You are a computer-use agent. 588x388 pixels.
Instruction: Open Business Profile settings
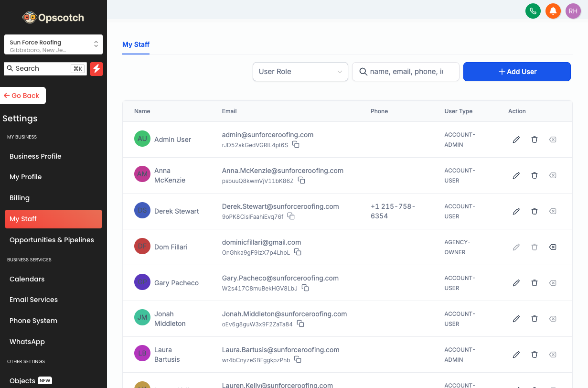[x=35, y=156]
